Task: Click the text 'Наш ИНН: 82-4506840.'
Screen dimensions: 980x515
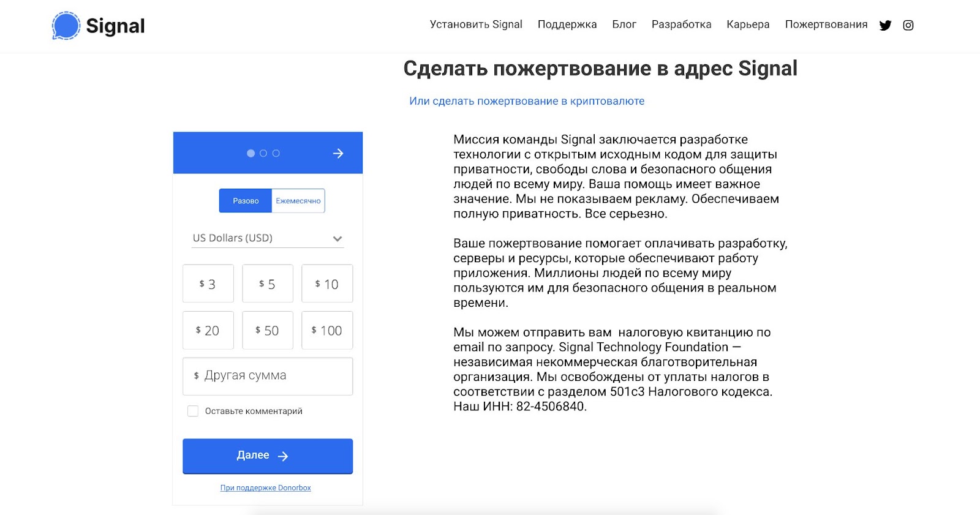Action: (520, 406)
